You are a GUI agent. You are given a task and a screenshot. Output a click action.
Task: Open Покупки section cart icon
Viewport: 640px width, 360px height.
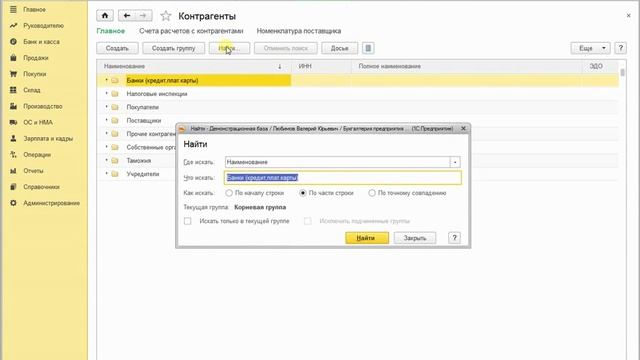pyautogui.click(x=13, y=74)
